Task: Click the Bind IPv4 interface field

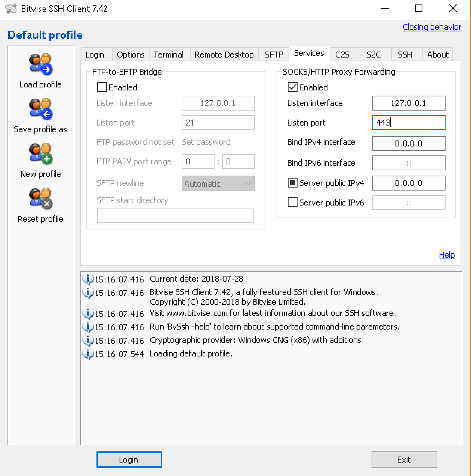Action: tap(409, 143)
